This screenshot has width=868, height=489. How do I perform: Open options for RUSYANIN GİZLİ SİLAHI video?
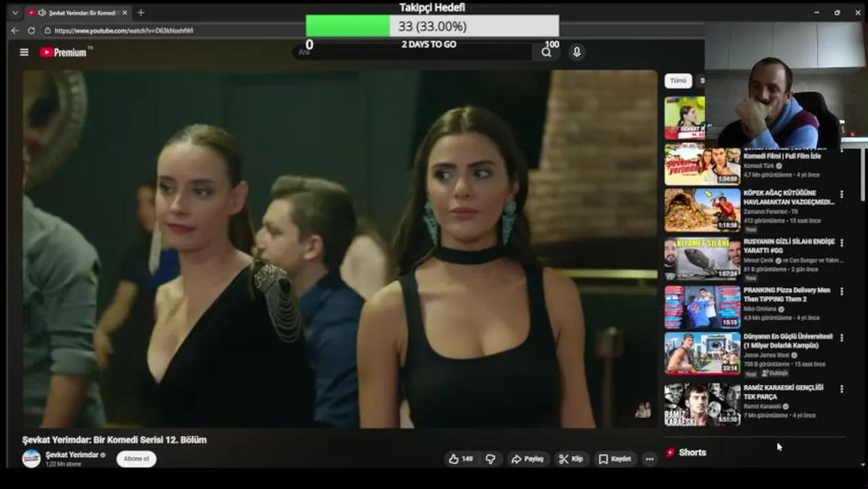click(x=842, y=242)
